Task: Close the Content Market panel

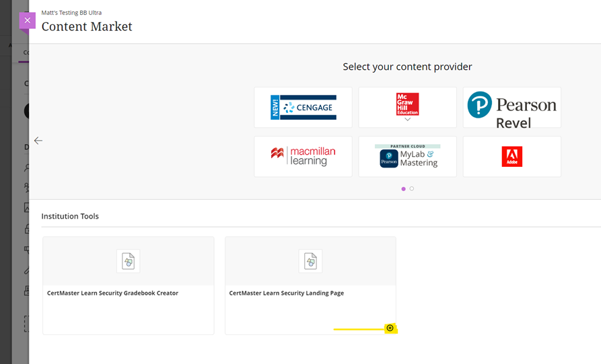Action: pos(27,20)
